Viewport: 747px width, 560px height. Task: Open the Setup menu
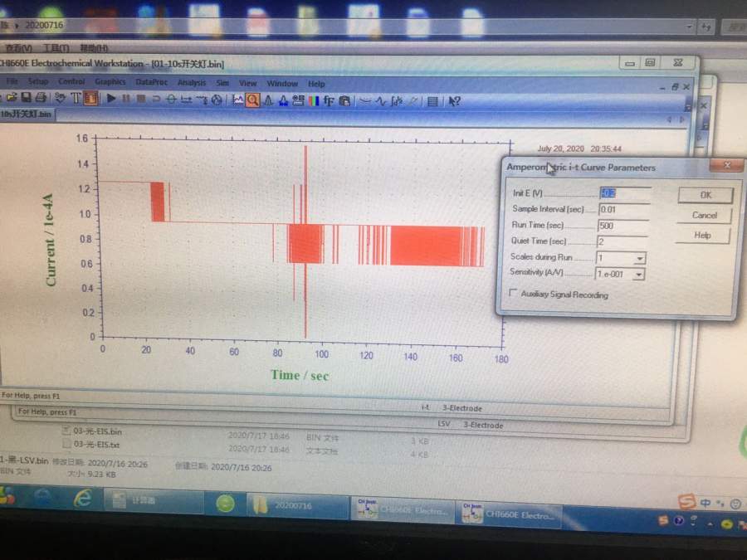(38, 81)
